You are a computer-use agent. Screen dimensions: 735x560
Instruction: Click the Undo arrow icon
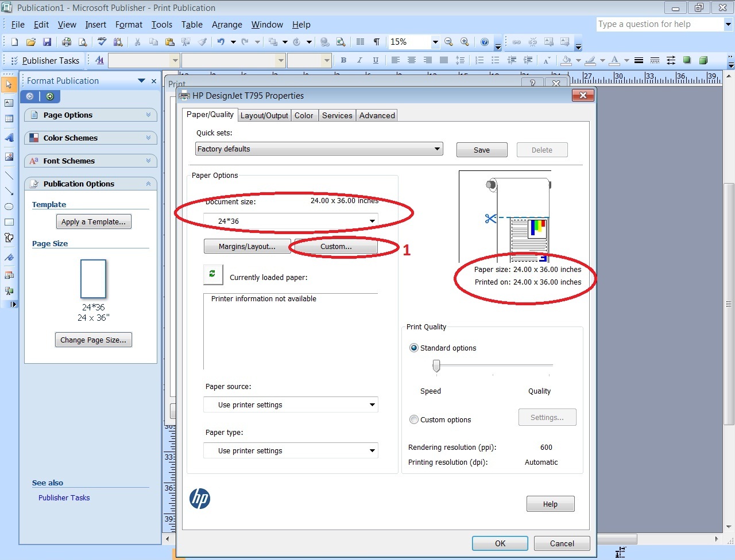tap(221, 42)
